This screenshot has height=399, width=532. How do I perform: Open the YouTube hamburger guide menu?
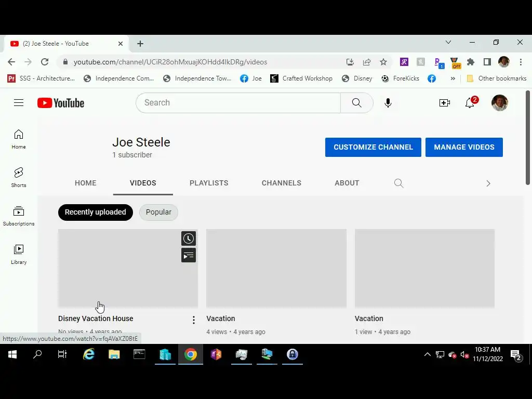click(19, 103)
